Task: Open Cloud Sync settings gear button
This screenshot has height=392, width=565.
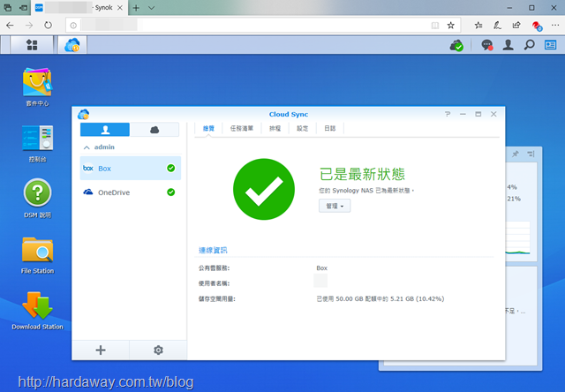Action: tap(158, 350)
